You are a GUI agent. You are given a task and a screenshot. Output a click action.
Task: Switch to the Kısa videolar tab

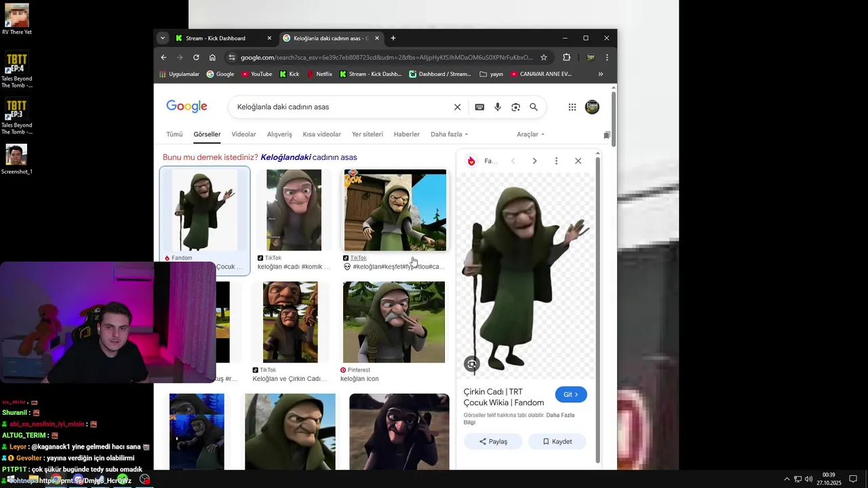point(322,134)
